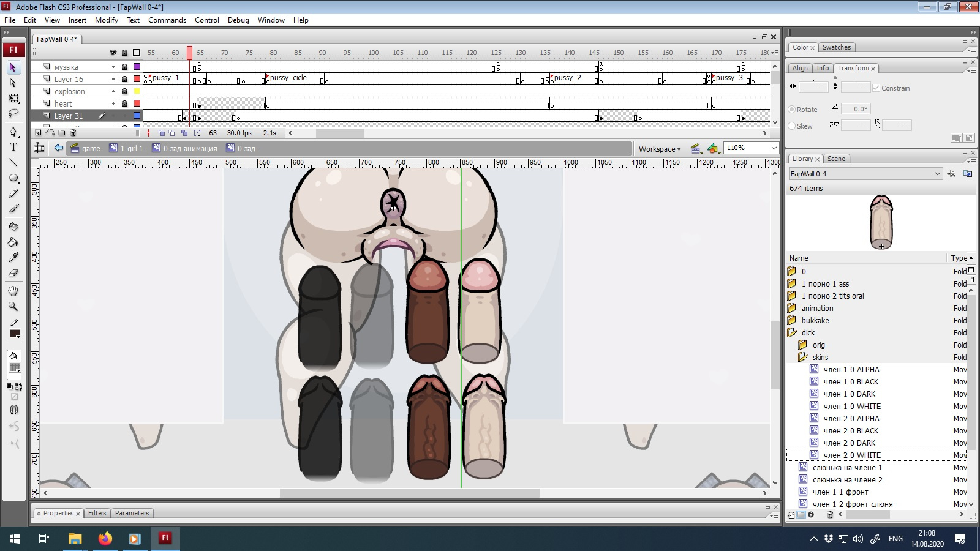Select the Text tool

click(13, 147)
